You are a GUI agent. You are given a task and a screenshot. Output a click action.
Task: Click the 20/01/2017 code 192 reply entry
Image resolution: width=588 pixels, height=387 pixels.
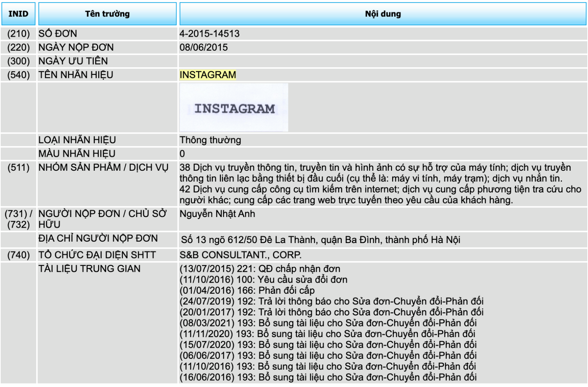point(331,312)
